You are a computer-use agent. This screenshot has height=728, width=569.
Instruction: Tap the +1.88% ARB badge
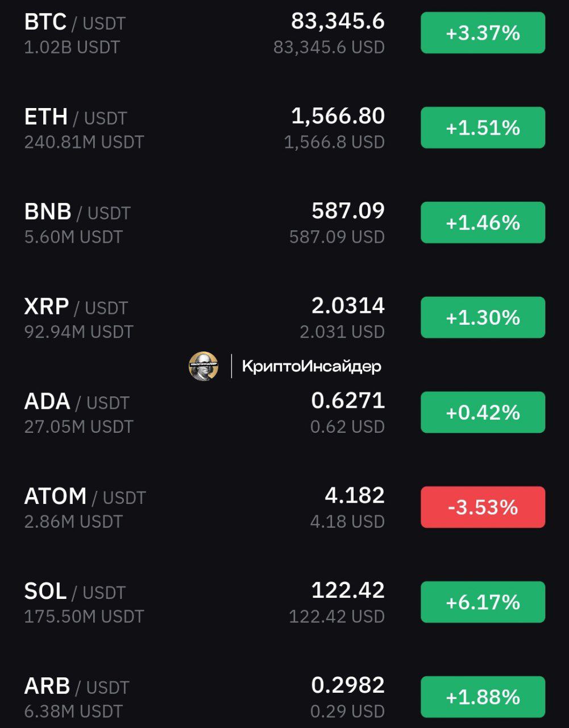[x=483, y=697]
